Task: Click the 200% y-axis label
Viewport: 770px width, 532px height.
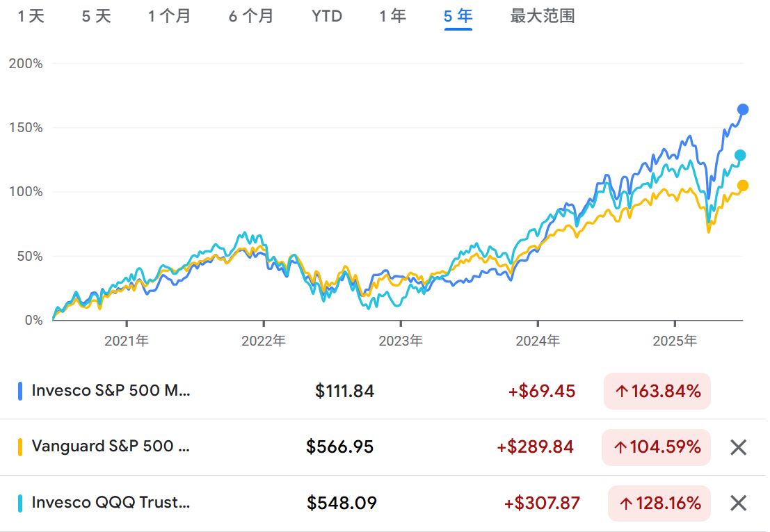Action: [x=26, y=63]
